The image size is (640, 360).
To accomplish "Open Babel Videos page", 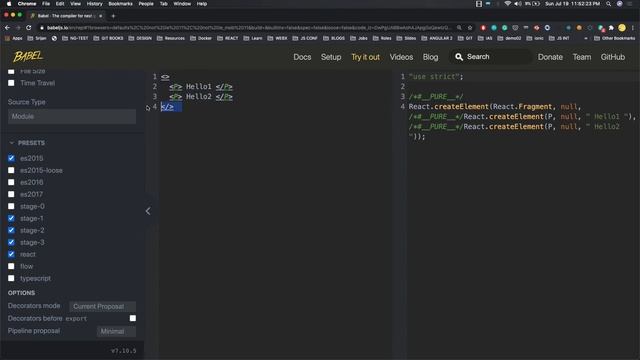I will (401, 57).
